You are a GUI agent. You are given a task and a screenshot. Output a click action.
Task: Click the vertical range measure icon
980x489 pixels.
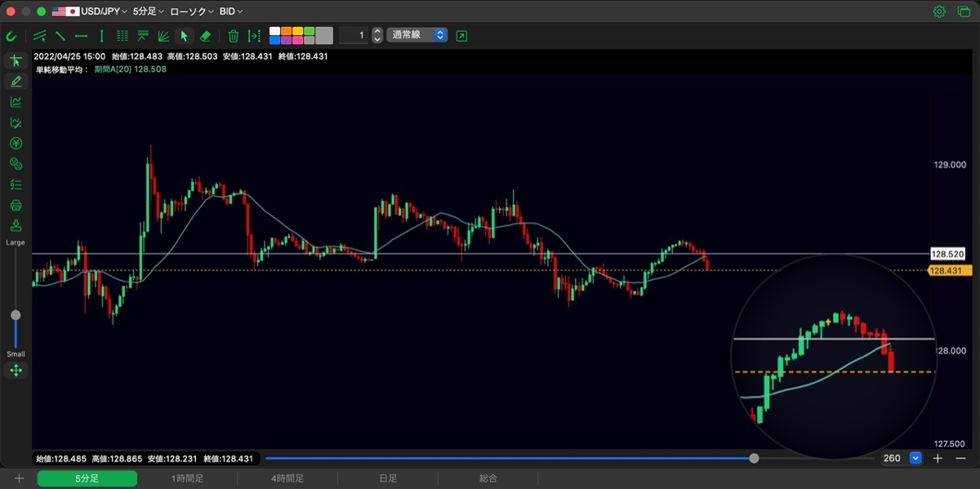point(254,36)
